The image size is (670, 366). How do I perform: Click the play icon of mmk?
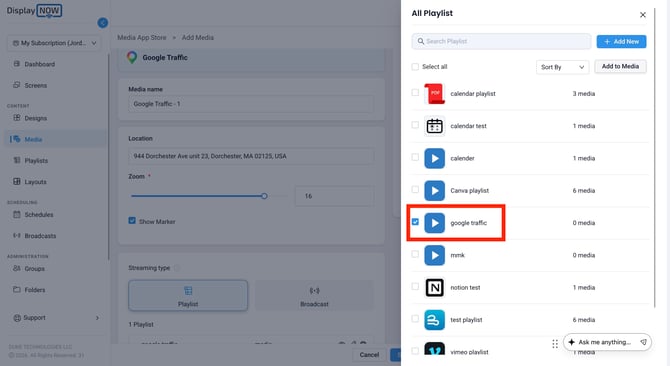click(x=435, y=255)
